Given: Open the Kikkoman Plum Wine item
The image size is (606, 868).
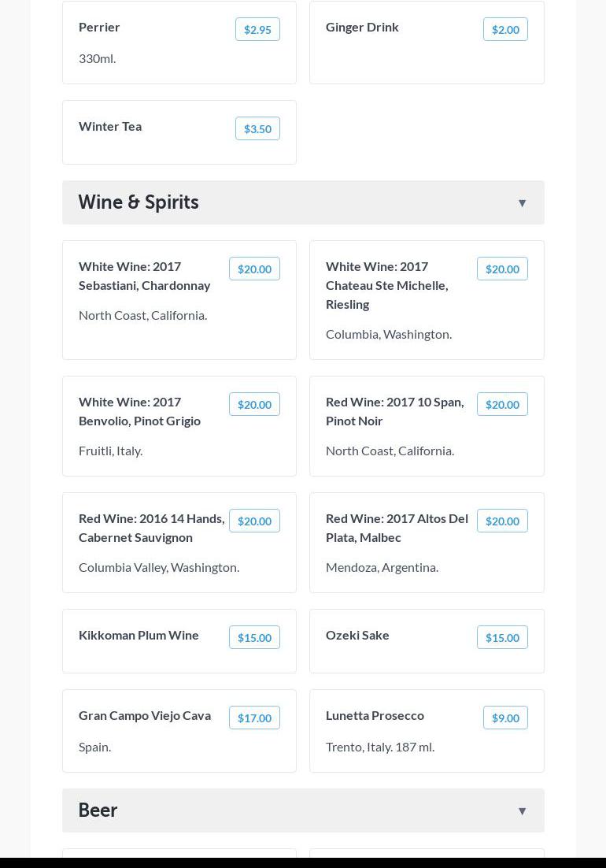Looking at the screenshot, I should point(139,635).
